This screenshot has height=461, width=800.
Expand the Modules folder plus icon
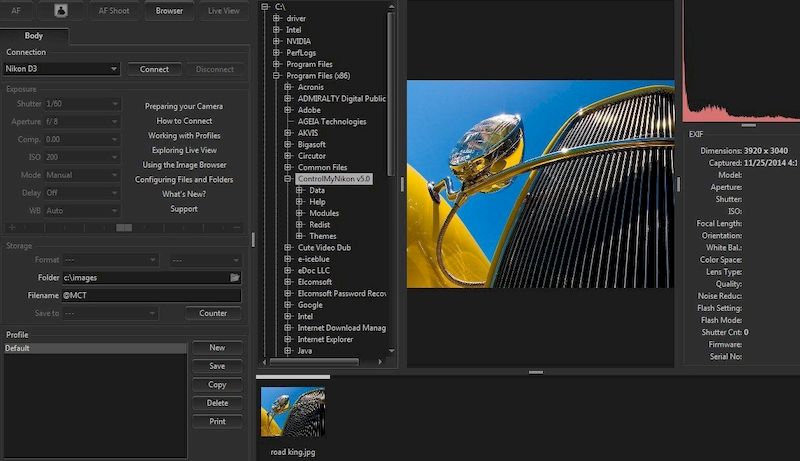pyautogui.click(x=300, y=213)
